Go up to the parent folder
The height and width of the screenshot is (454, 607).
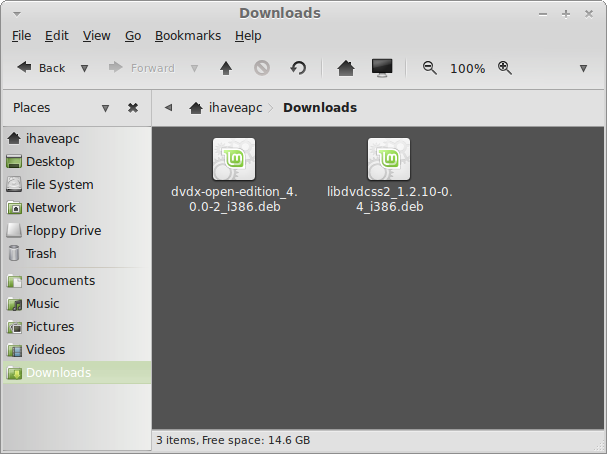pyautogui.click(x=226, y=69)
